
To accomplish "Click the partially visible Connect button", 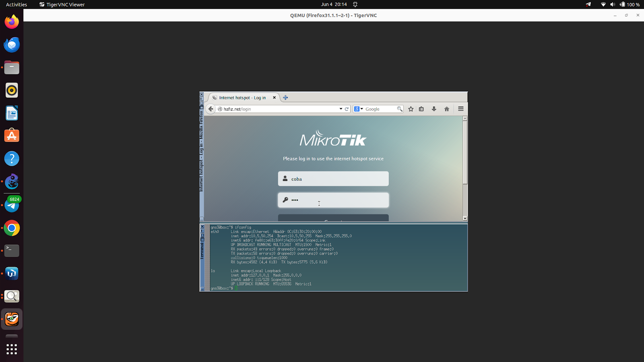I will [333, 218].
